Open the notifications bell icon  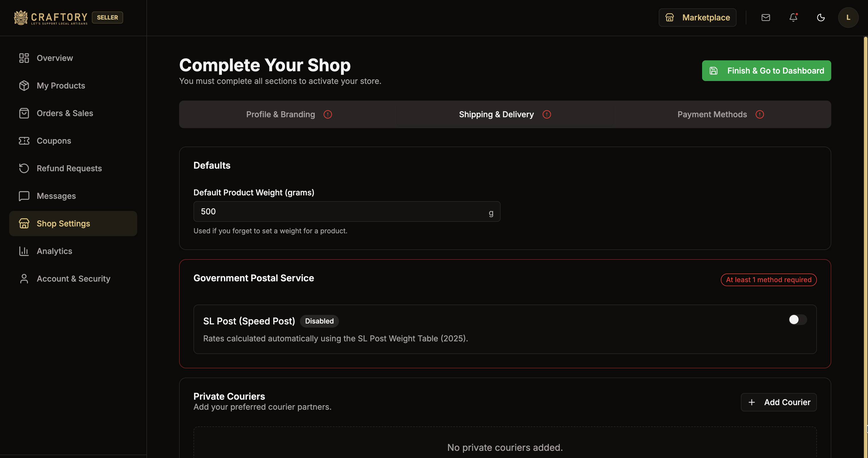click(x=793, y=18)
